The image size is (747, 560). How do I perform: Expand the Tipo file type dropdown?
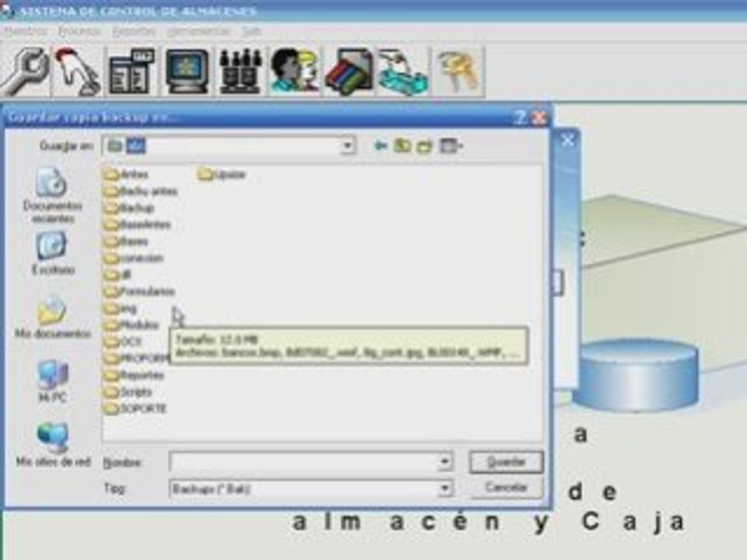[x=444, y=488]
